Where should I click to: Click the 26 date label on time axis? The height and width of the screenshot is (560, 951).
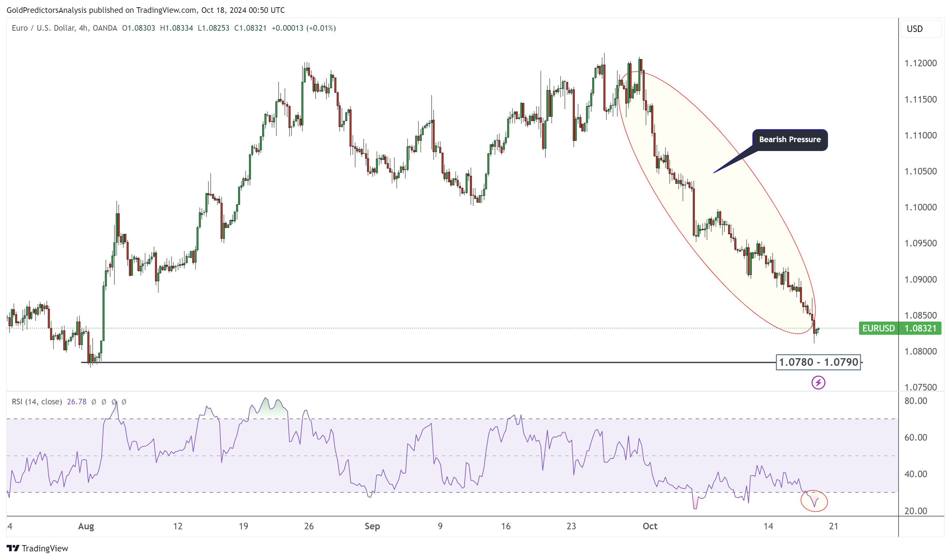[309, 526]
